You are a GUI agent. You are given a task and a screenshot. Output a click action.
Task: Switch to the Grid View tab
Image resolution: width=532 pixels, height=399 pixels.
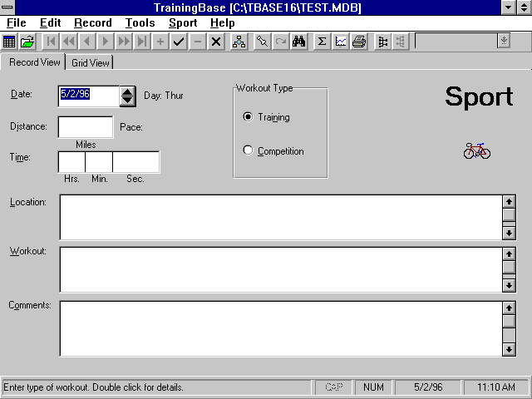coord(89,62)
